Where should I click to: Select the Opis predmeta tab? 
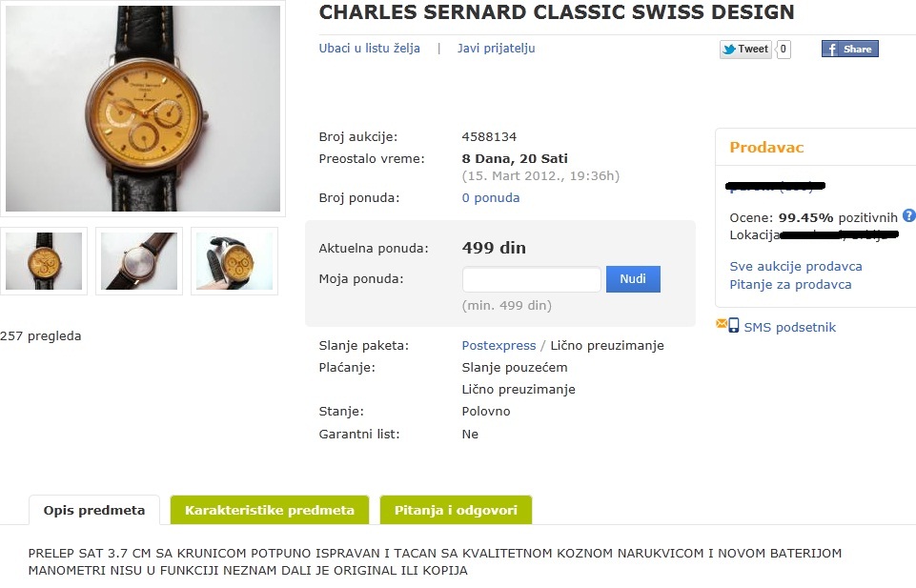point(94,510)
